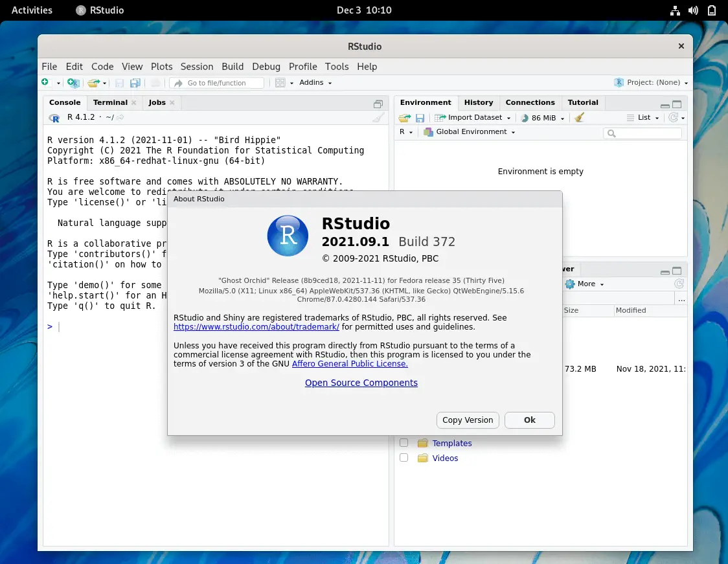Viewport: 728px width, 564px height.
Task: Click the view working directory arrow icon
Action: click(120, 117)
